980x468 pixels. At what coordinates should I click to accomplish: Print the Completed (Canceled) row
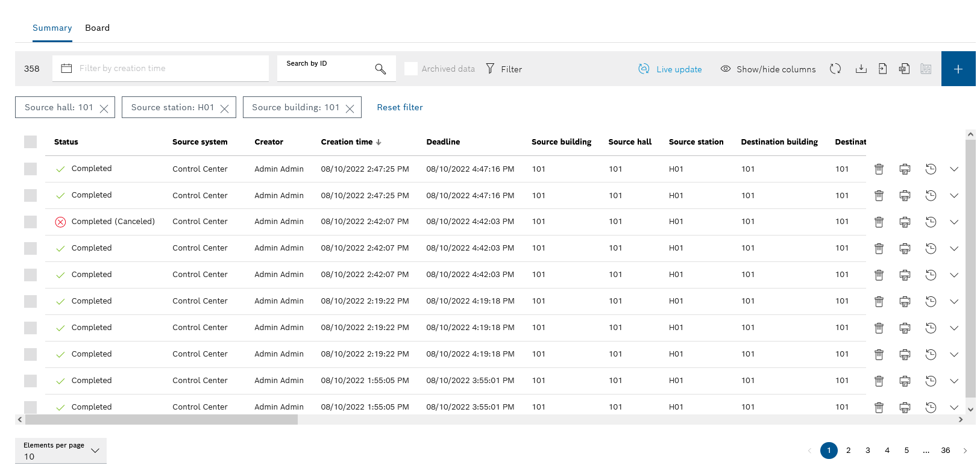coord(905,222)
